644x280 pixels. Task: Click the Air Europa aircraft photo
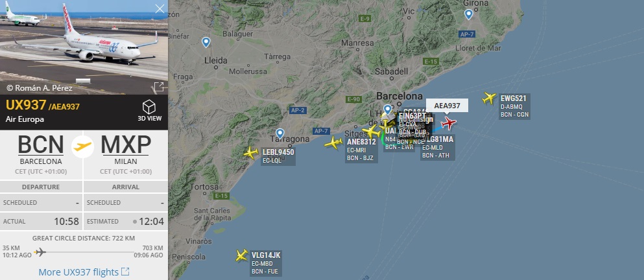point(84,47)
